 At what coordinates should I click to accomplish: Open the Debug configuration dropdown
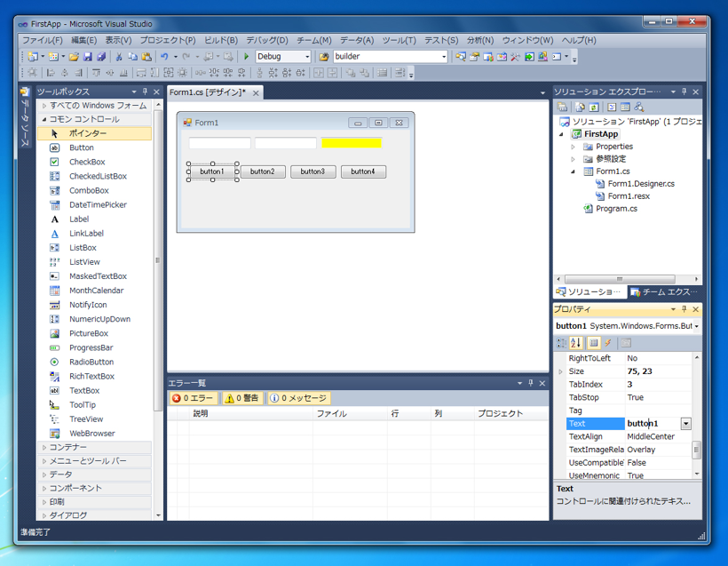307,56
